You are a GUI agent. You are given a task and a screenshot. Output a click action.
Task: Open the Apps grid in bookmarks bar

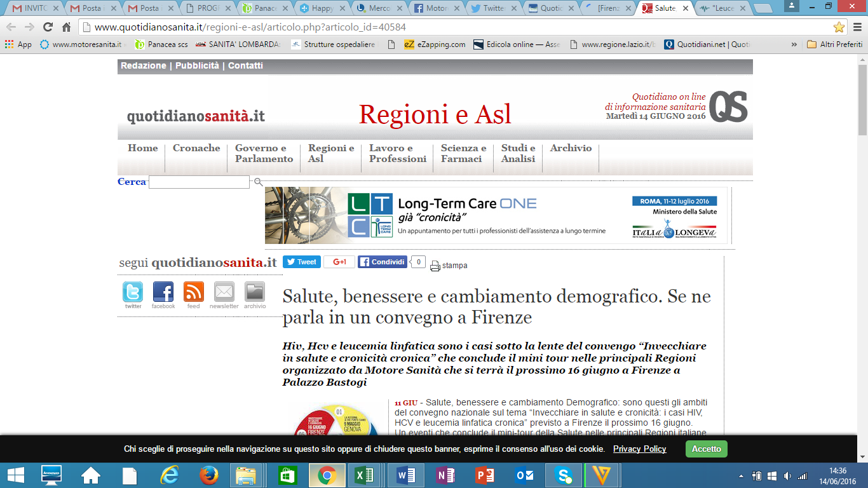tap(18, 44)
